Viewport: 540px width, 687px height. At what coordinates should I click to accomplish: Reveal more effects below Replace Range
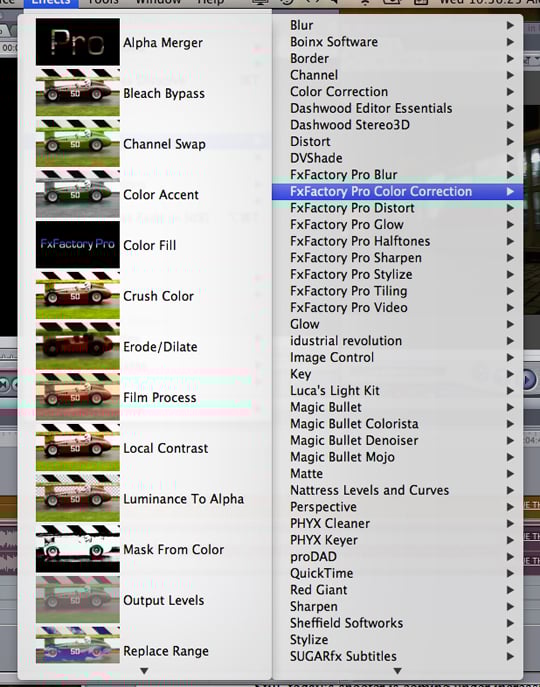pyautogui.click(x=144, y=671)
